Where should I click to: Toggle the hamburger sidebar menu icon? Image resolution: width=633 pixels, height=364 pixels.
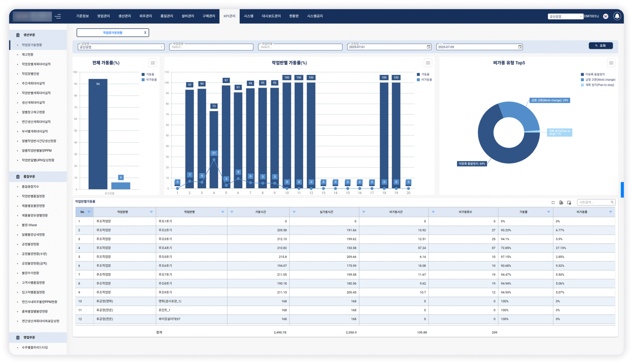[x=58, y=16]
